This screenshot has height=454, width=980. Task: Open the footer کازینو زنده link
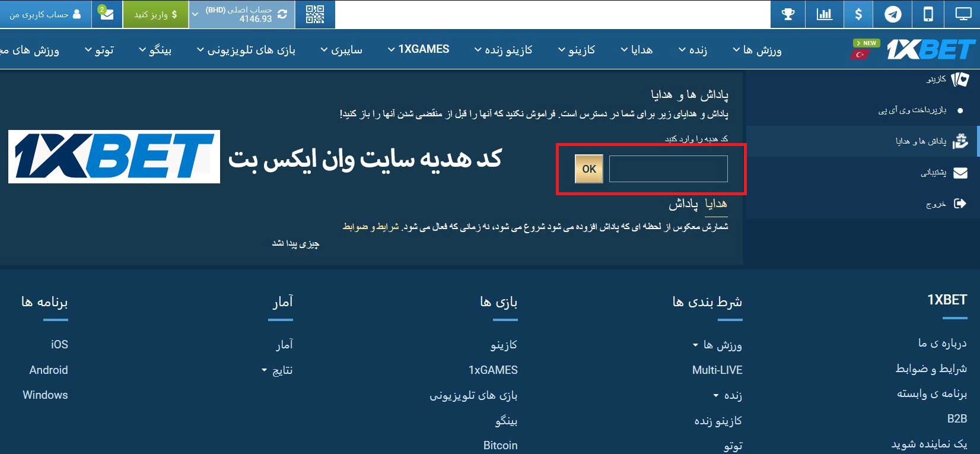pyautogui.click(x=718, y=421)
